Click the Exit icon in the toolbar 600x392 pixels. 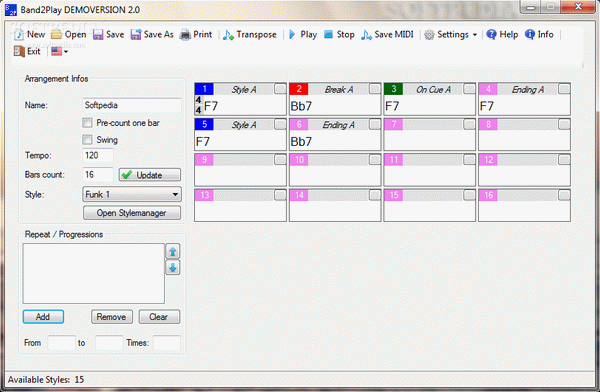pyautogui.click(x=19, y=51)
